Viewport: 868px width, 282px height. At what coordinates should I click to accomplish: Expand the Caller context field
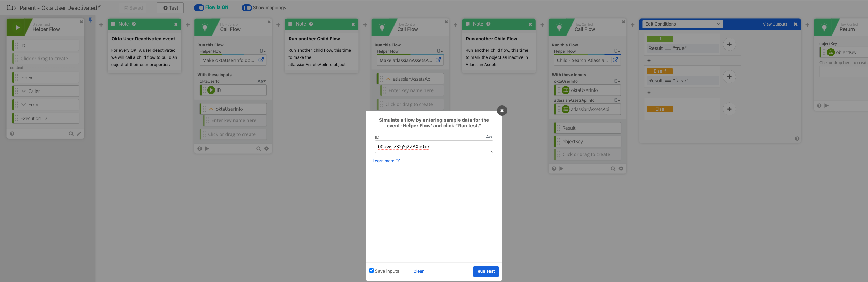coord(24,91)
